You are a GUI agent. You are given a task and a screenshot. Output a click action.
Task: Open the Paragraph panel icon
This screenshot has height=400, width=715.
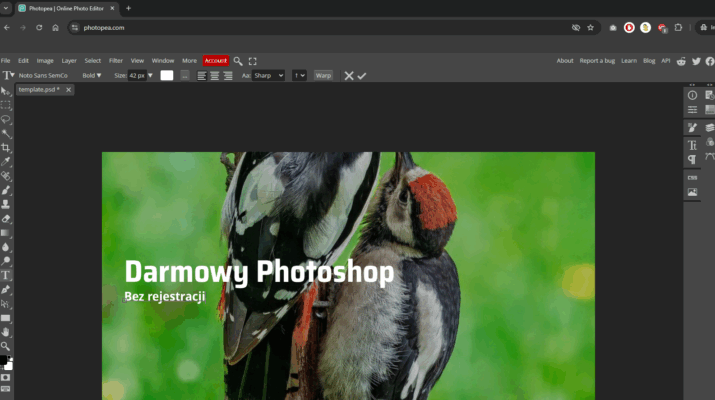692,159
